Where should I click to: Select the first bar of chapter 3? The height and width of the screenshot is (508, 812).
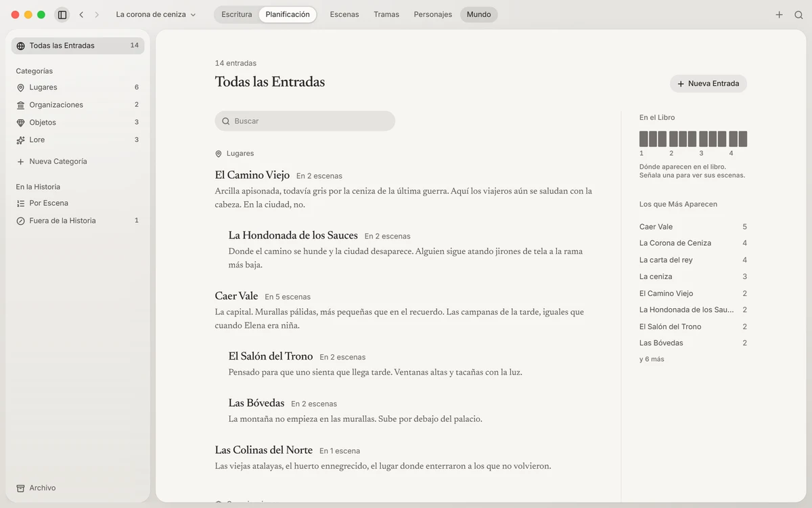(x=703, y=139)
